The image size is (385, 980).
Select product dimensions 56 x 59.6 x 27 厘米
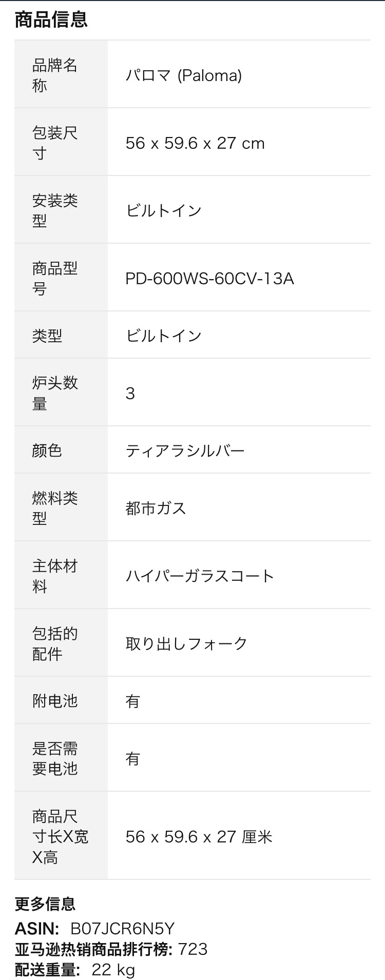pos(199,837)
